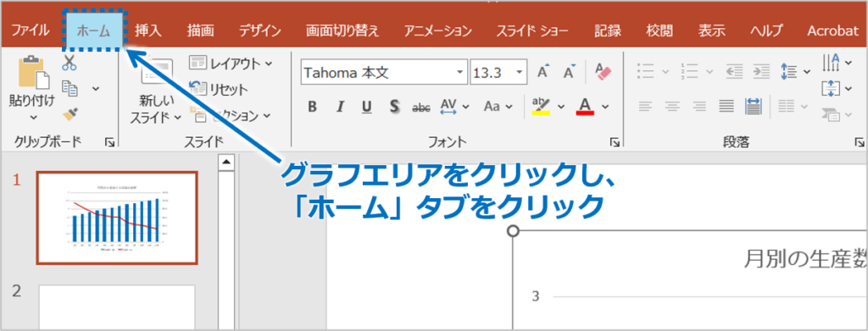The width and height of the screenshot is (868, 331).
Task: Click the リセット button
Action: click(x=219, y=88)
